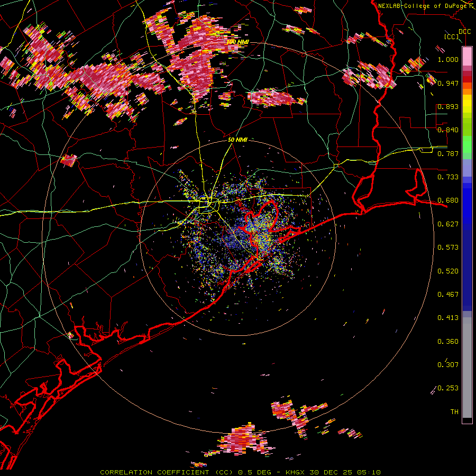Pick the bright green color bar segment

click(467, 144)
